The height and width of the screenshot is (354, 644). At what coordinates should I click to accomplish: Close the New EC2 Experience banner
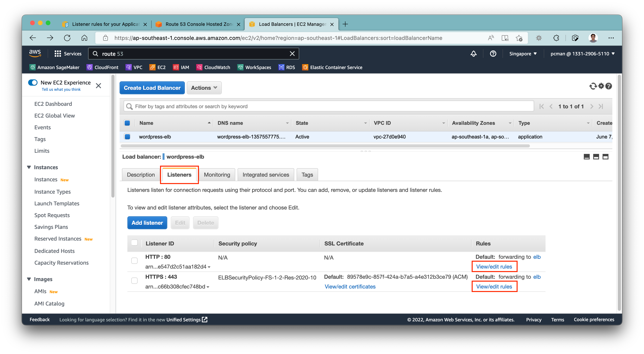(x=98, y=86)
